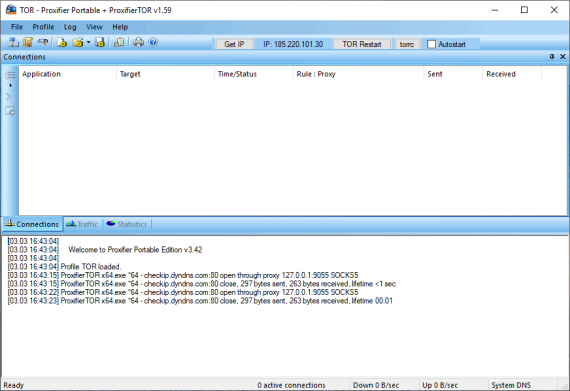Click the 16:43:15 open through proxy log line
This screenshot has width=570, height=391.
point(183,275)
